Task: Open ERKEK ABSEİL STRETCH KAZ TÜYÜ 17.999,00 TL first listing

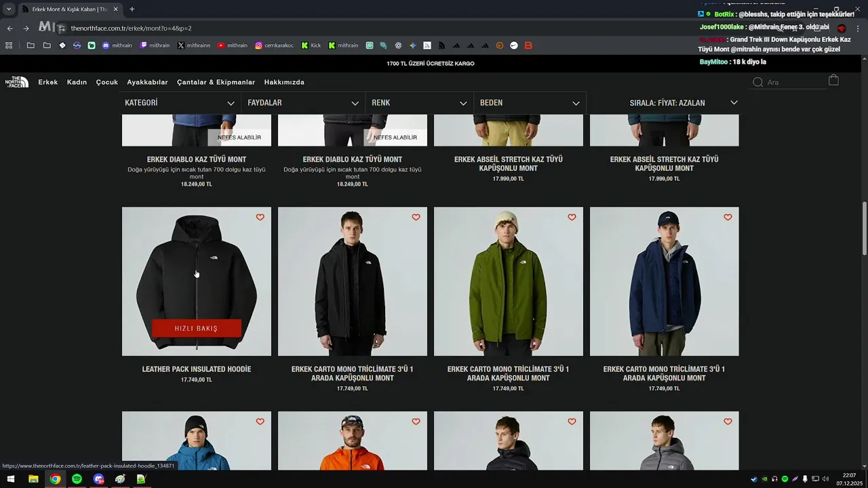Action: tap(509, 164)
